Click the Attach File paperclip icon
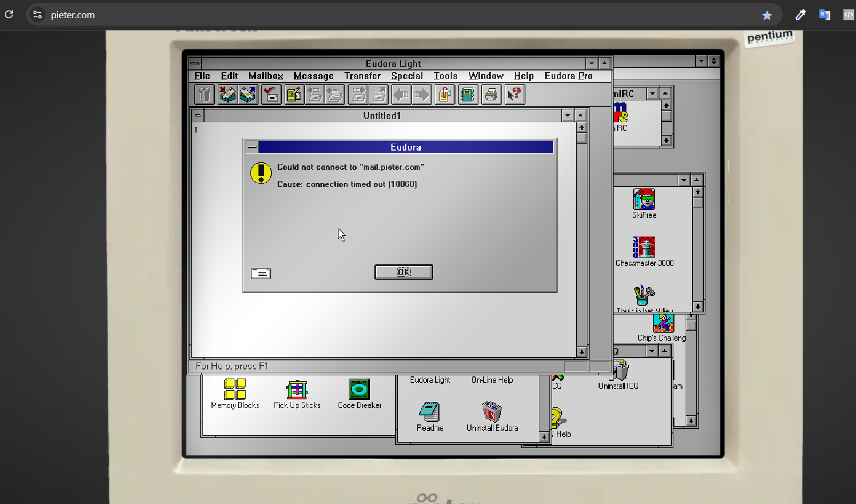 point(445,95)
